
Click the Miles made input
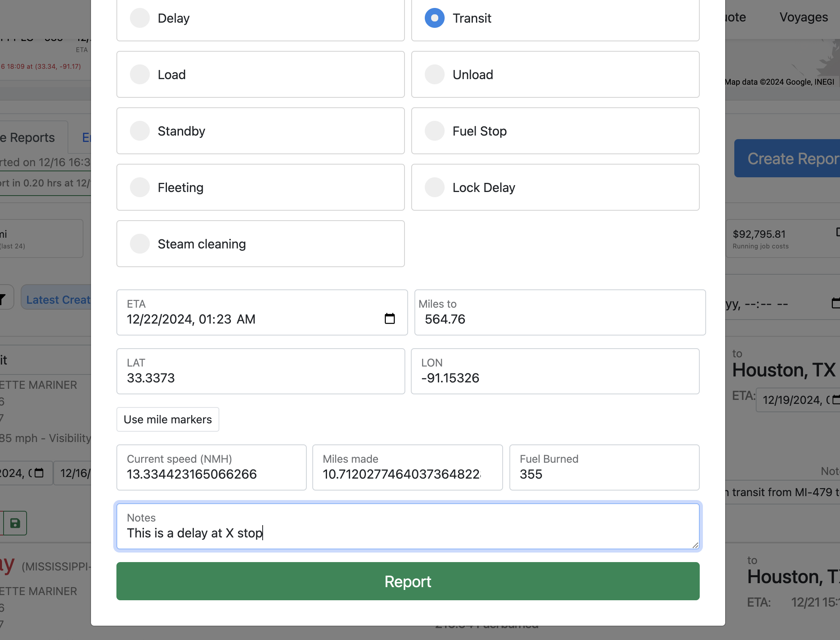click(407, 474)
